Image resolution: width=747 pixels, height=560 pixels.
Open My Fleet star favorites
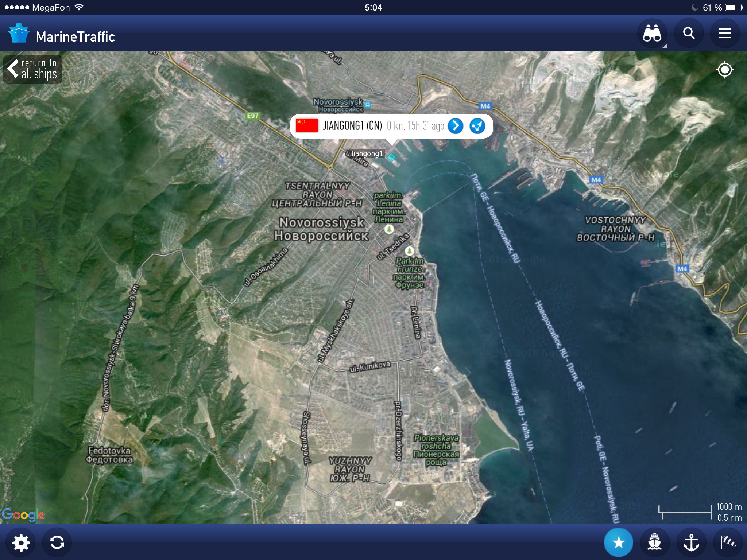click(619, 542)
